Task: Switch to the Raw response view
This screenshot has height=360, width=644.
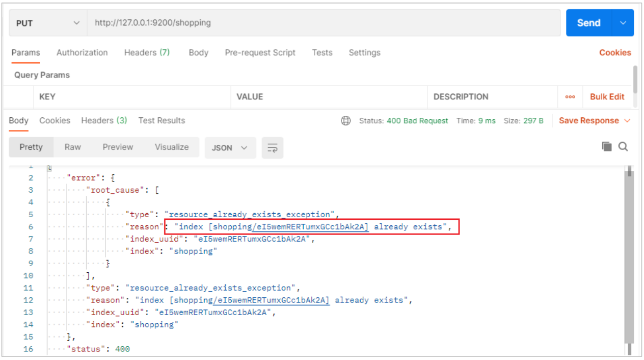Action: click(72, 147)
